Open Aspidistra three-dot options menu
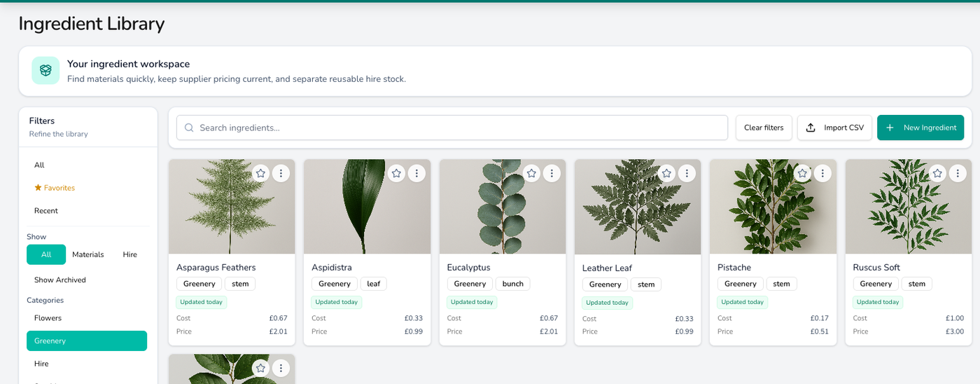This screenshot has width=980, height=384. (416, 173)
